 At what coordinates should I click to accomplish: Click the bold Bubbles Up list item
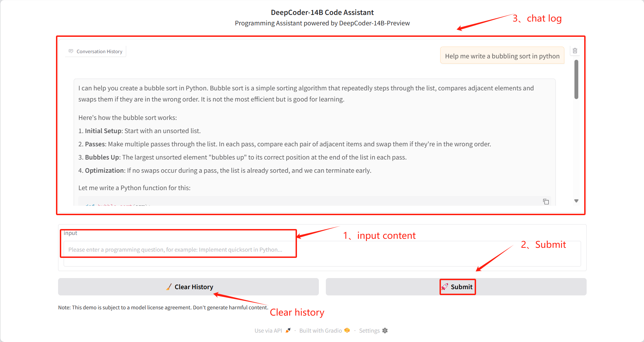point(102,157)
